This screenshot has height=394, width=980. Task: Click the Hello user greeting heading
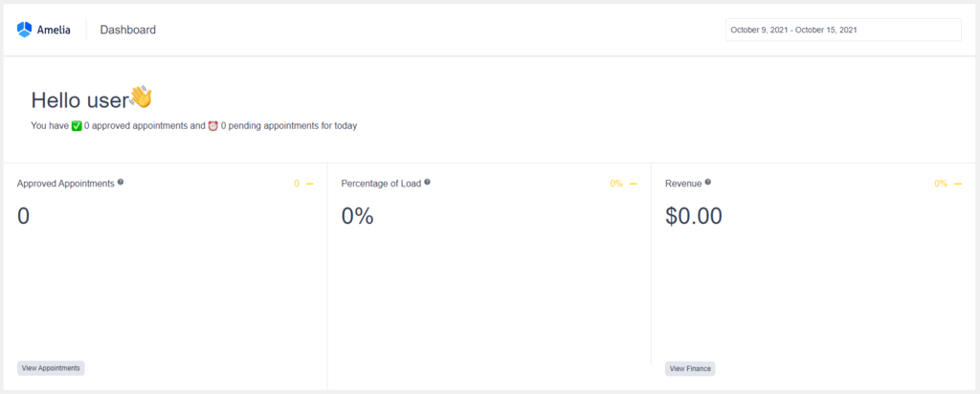[79, 99]
